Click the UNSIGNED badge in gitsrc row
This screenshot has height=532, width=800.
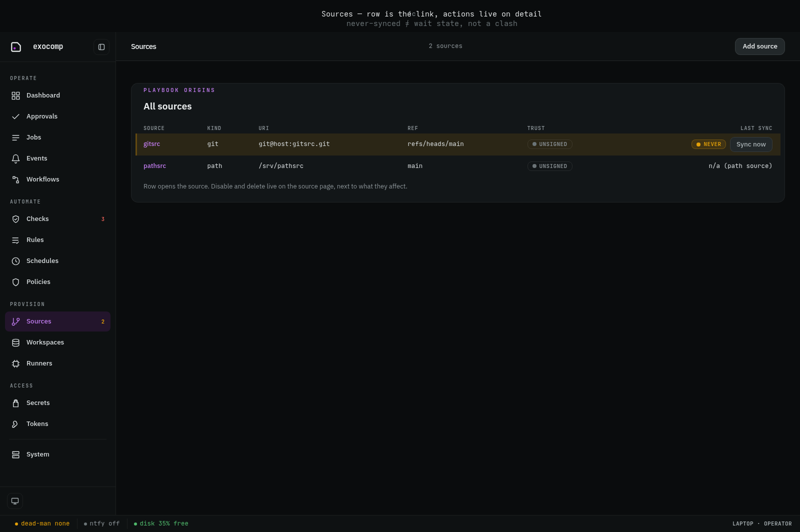click(549, 144)
